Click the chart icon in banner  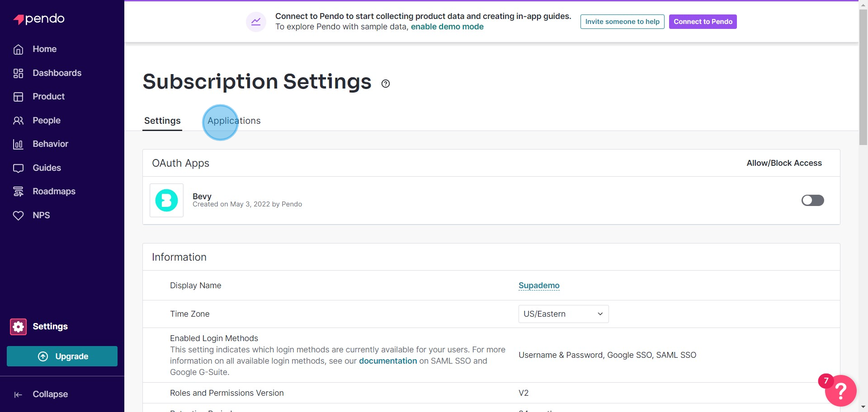click(256, 22)
